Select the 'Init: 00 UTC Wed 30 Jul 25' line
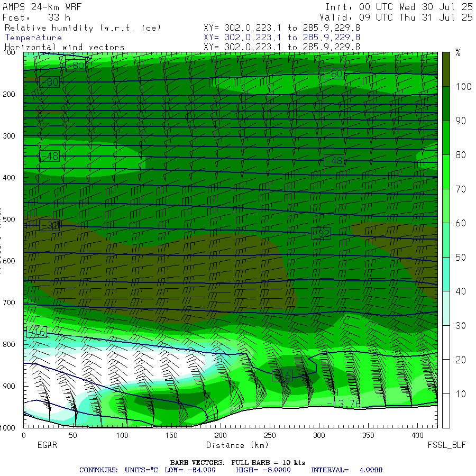 point(399,7)
